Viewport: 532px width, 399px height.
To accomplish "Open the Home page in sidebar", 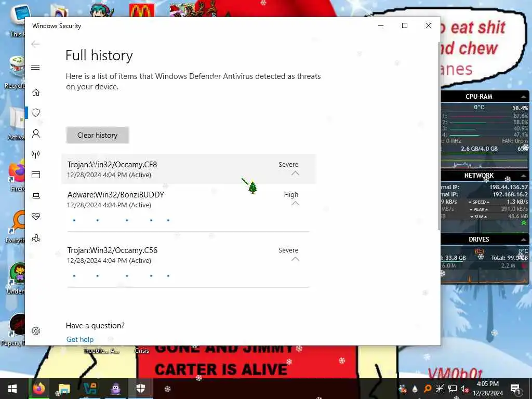I will click(x=36, y=92).
